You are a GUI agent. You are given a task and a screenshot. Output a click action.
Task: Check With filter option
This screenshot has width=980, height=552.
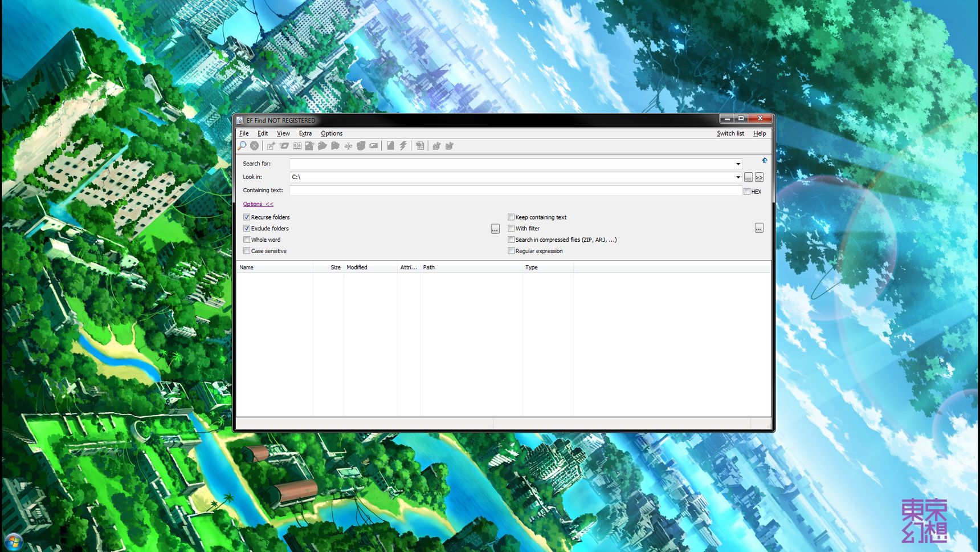tap(511, 229)
